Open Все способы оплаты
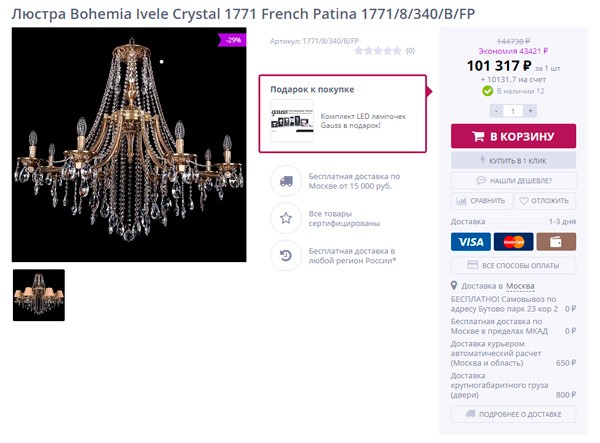 513,265
